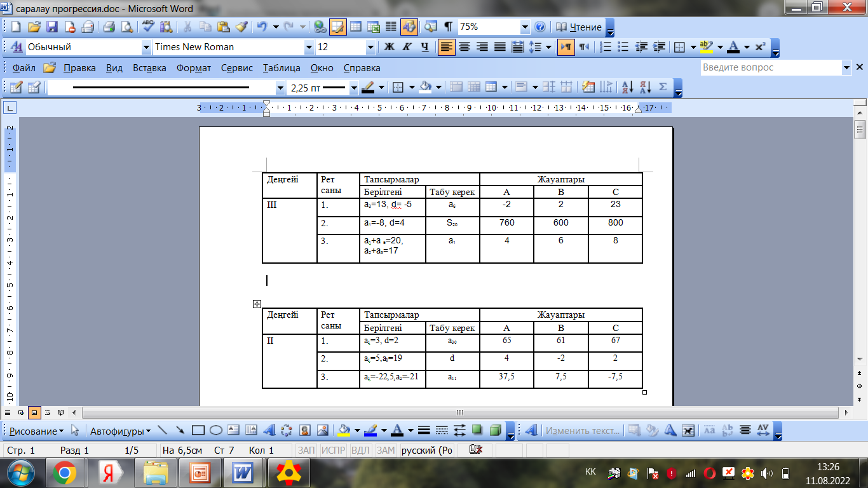Print the document using the printer icon
Screen dimensions: 868x488
(x=109, y=27)
